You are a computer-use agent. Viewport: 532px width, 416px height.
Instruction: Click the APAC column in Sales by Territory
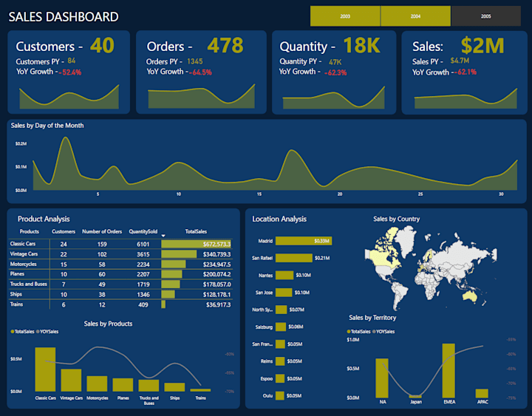pos(482,393)
